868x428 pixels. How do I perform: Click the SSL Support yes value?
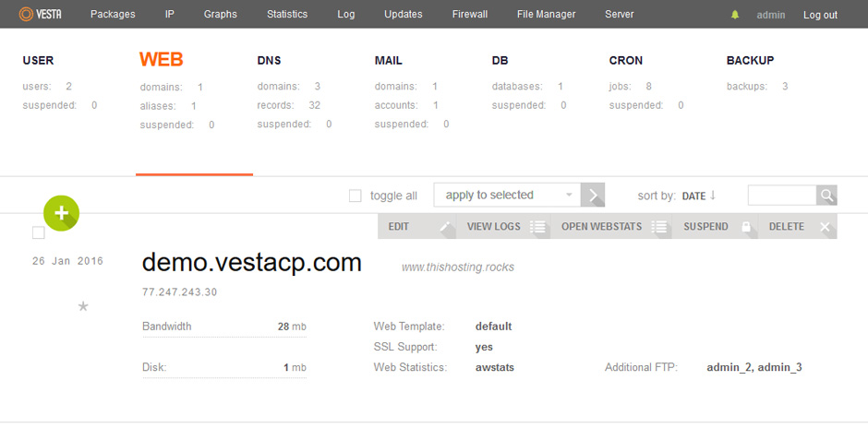click(x=484, y=347)
